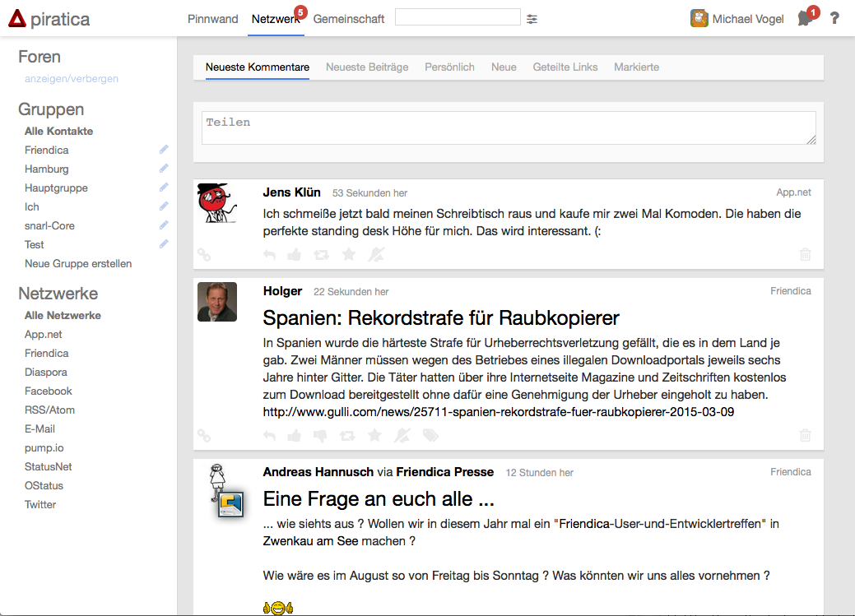Reshare Jens Klün's post with the repeat icon
Viewport: 855px width, 616px height.
322,255
